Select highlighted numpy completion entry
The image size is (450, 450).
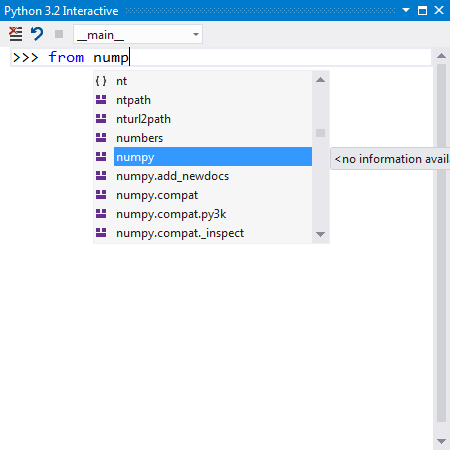(213, 157)
